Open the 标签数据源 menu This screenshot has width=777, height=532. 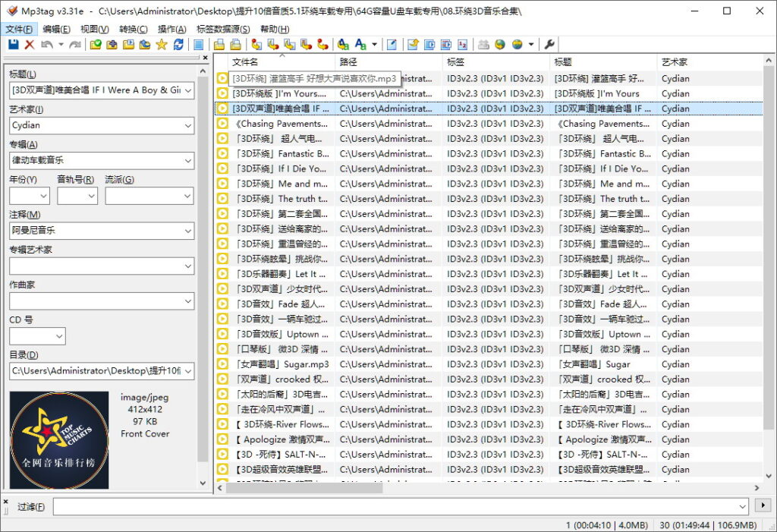tap(225, 29)
